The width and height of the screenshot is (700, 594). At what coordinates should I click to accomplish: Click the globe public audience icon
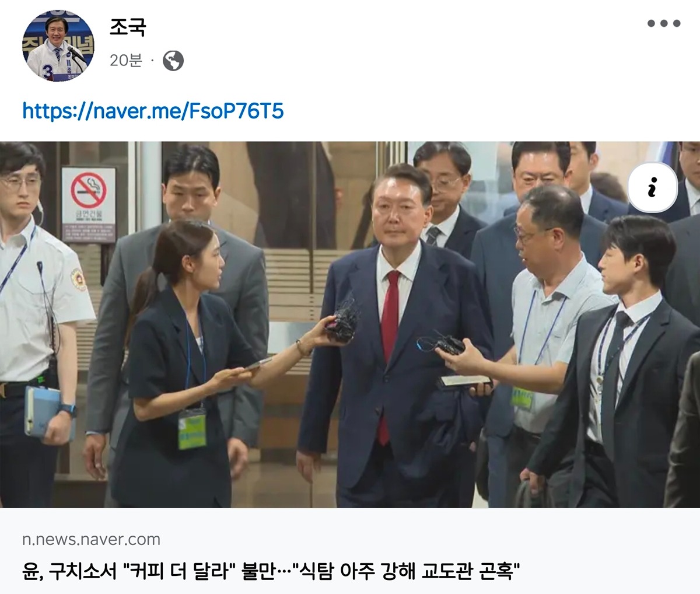[173, 60]
